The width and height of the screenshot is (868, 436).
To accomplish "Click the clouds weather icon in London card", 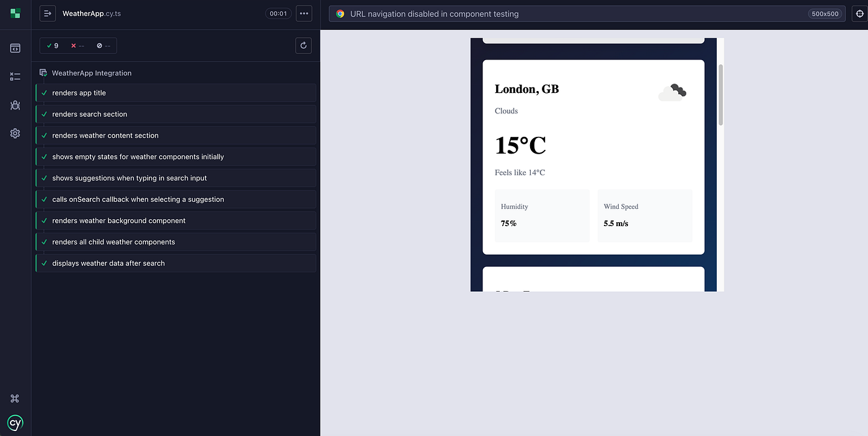I will click(x=673, y=92).
